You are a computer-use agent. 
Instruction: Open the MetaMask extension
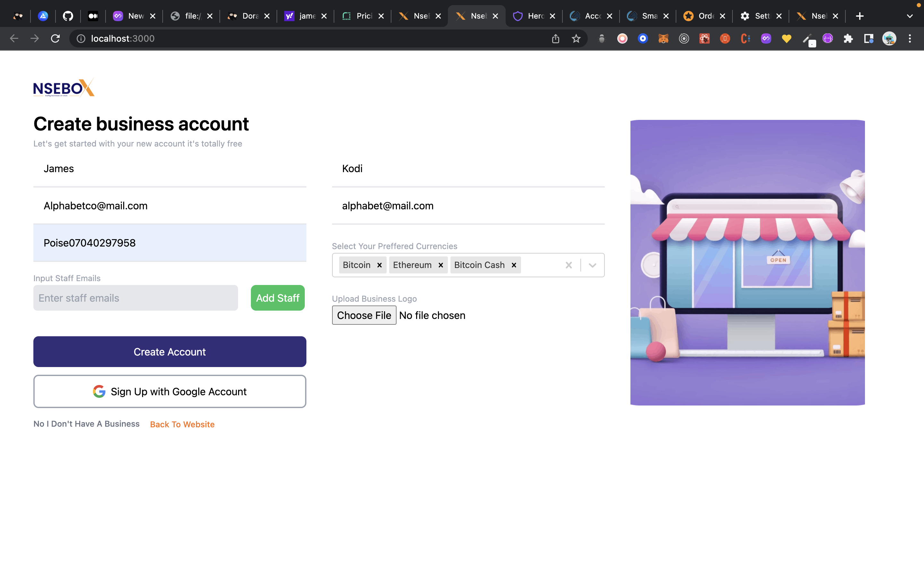pyautogui.click(x=663, y=38)
